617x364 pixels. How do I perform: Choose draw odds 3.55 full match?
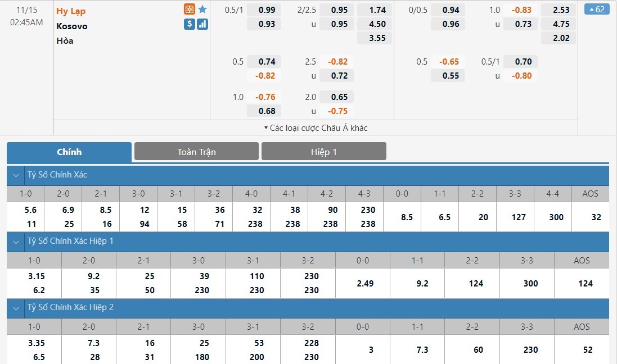point(377,38)
